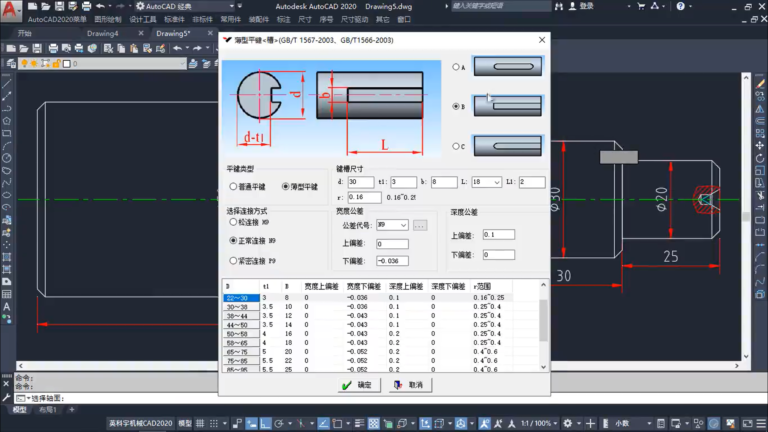This screenshot has width=768, height=432.
Task: Click Redo arrow in the standard toolbar
Action: click(x=197, y=48)
